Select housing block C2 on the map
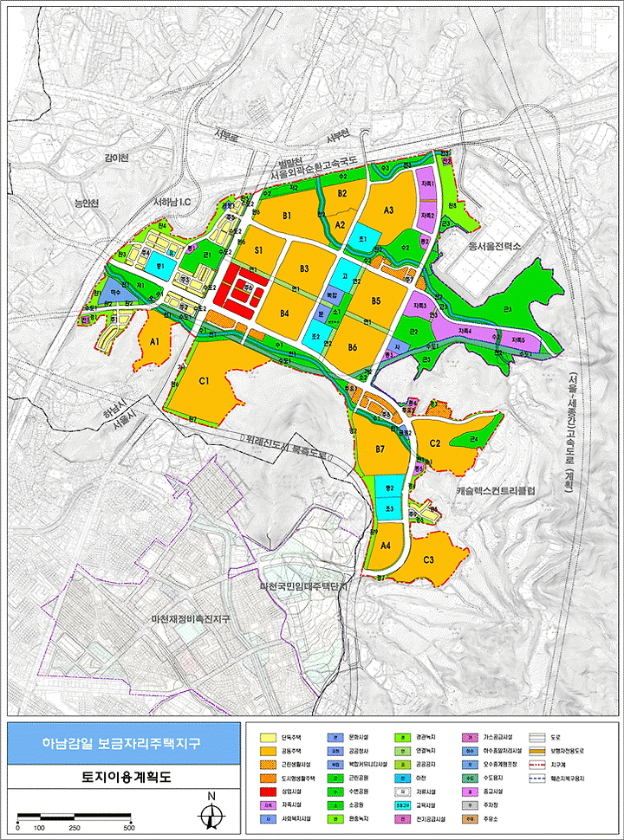Viewport: 624px width, 840px height. click(435, 443)
